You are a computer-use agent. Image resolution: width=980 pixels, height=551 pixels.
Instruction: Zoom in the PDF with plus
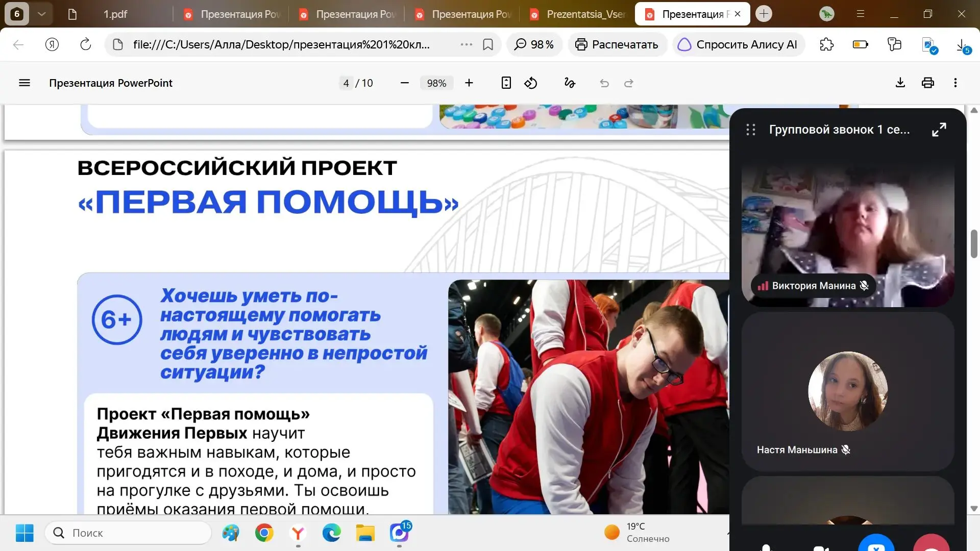pos(469,83)
